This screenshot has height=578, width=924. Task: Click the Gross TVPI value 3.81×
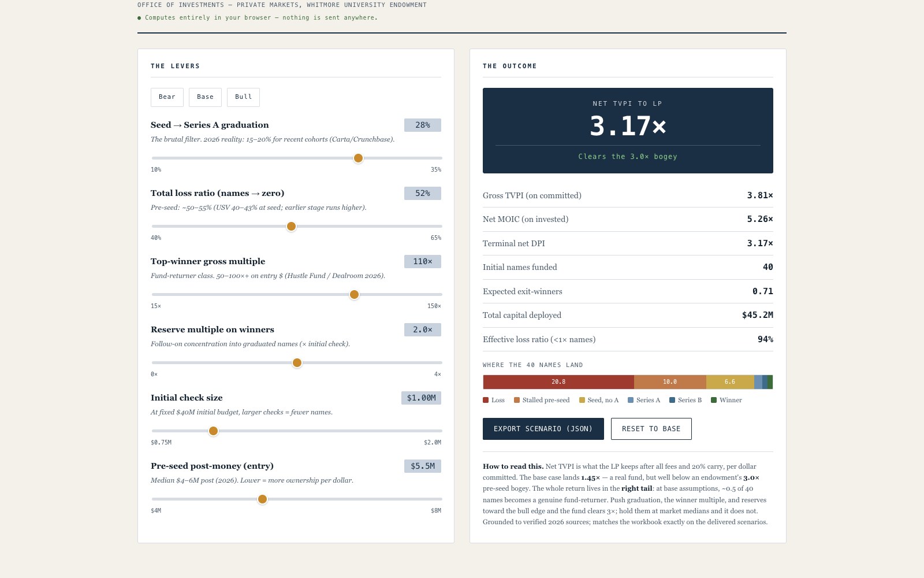click(x=760, y=195)
